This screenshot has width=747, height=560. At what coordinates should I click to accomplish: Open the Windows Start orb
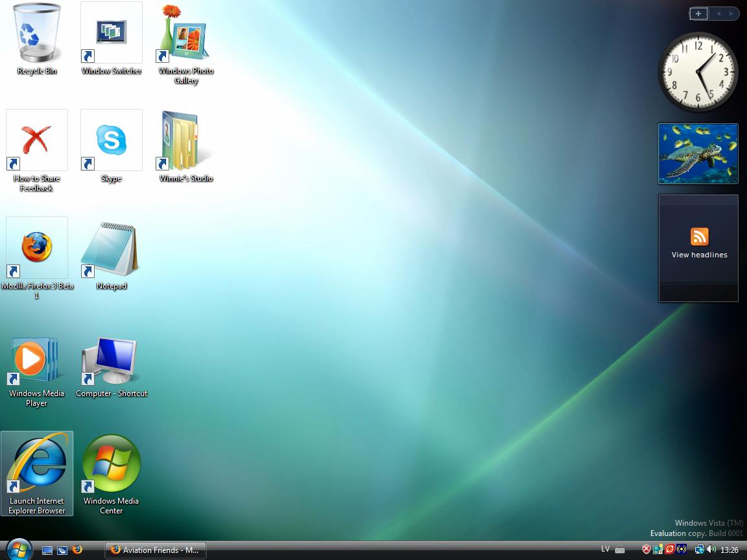pyautogui.click(x=19, y=550)
